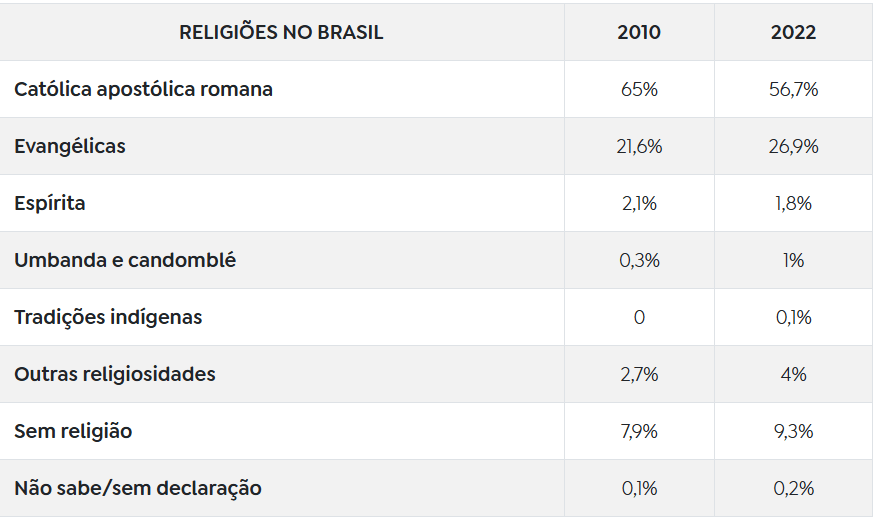Click the Não sabe/sem declaração label
The image size is (873, 522).
click(x=138, y=488)
